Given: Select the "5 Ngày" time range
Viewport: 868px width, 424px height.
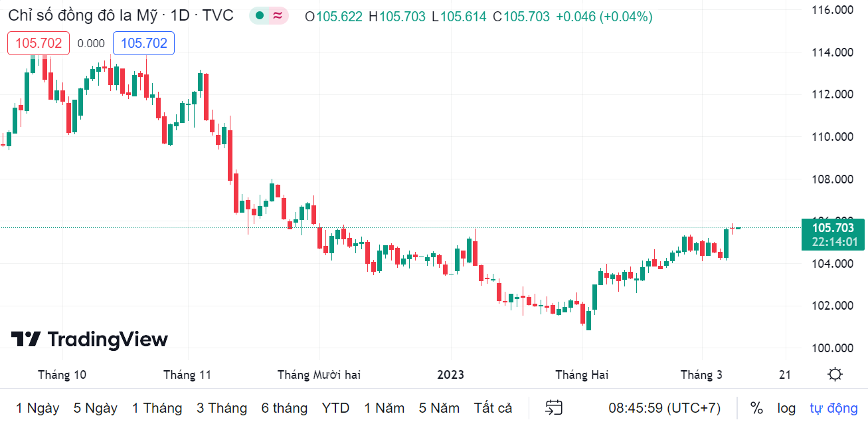Looking at the screenshot, I should (x=95, y=407).
